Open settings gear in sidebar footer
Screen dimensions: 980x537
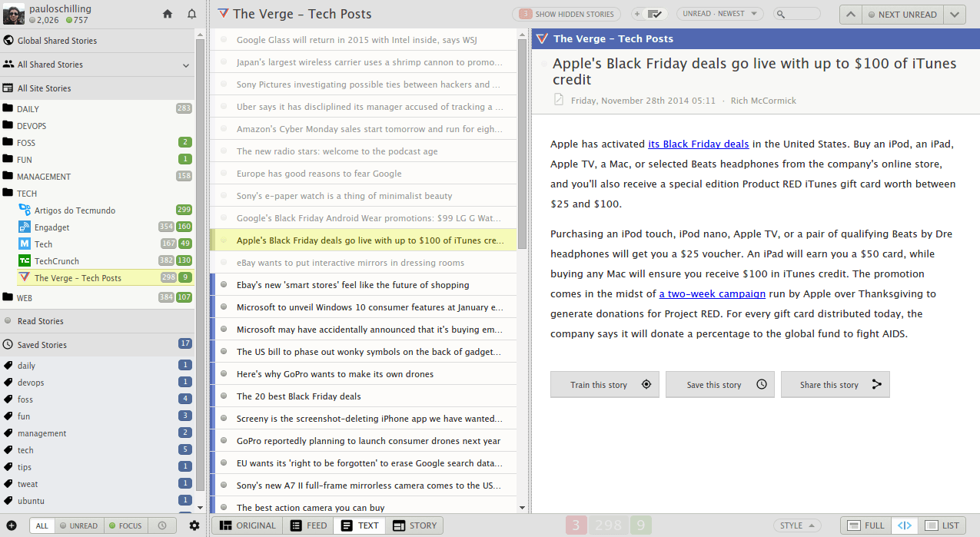[194, 525]
